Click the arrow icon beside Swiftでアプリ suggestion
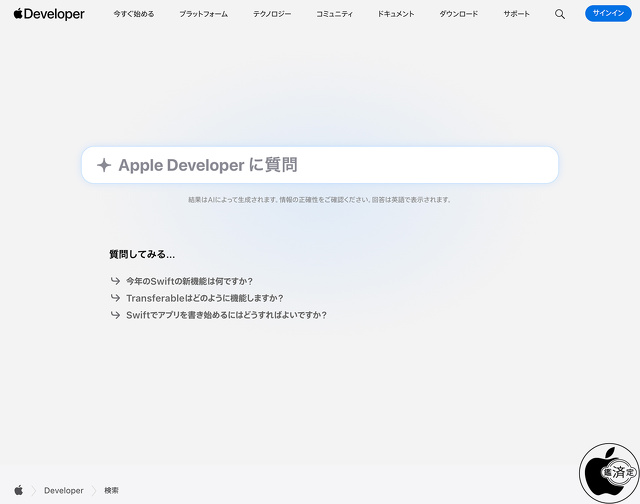 pyautogui.click(x=115, y=315)
